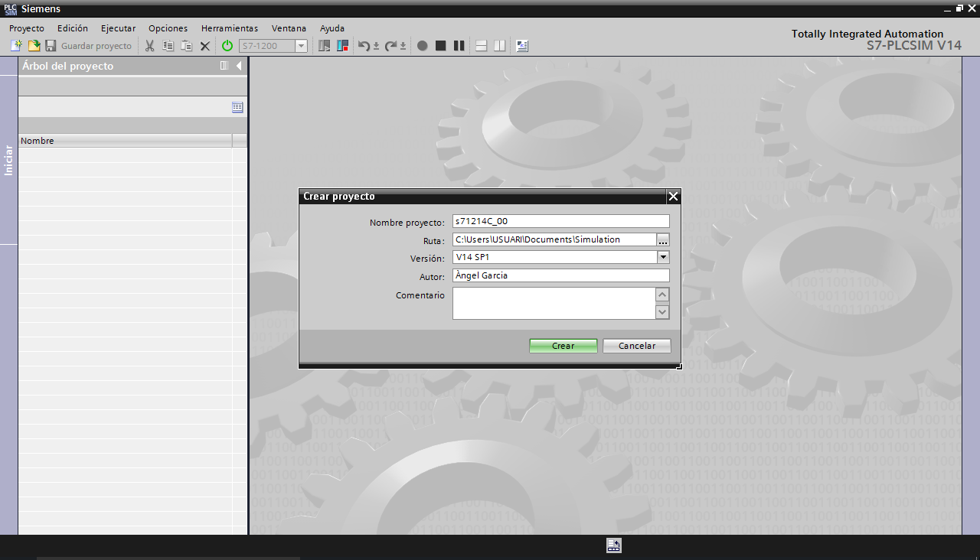Image resolution: width=980 pixels, height=560 pixels.
Task: Open the Herramientas menu
Action: (230, 28)
